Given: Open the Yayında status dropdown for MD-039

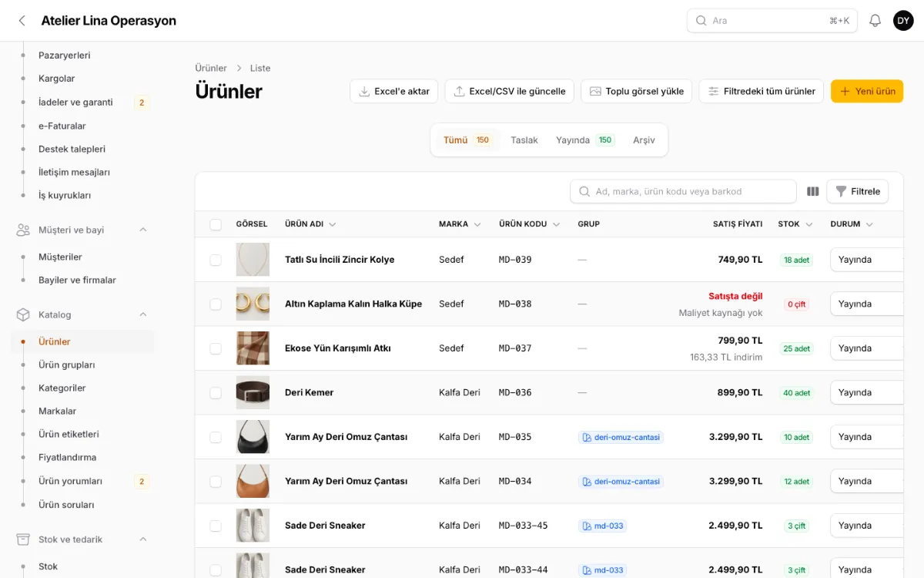Looking at the screenshot, I should [866, 260].
